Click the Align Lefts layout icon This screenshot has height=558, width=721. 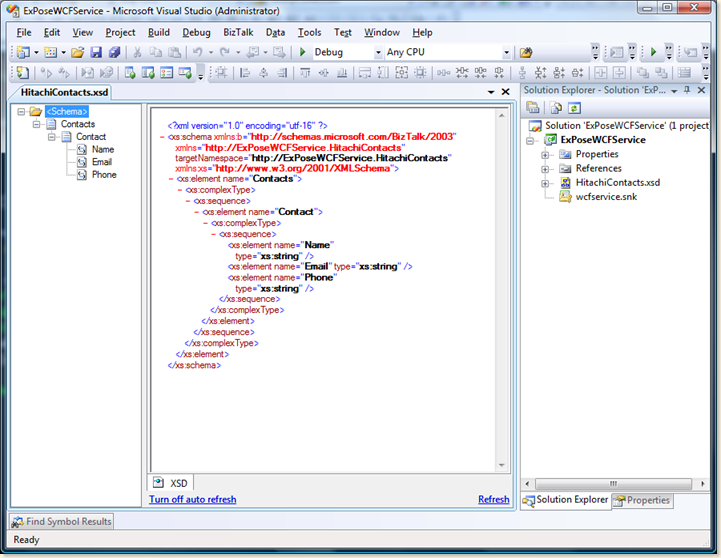[x=245, y=73]
